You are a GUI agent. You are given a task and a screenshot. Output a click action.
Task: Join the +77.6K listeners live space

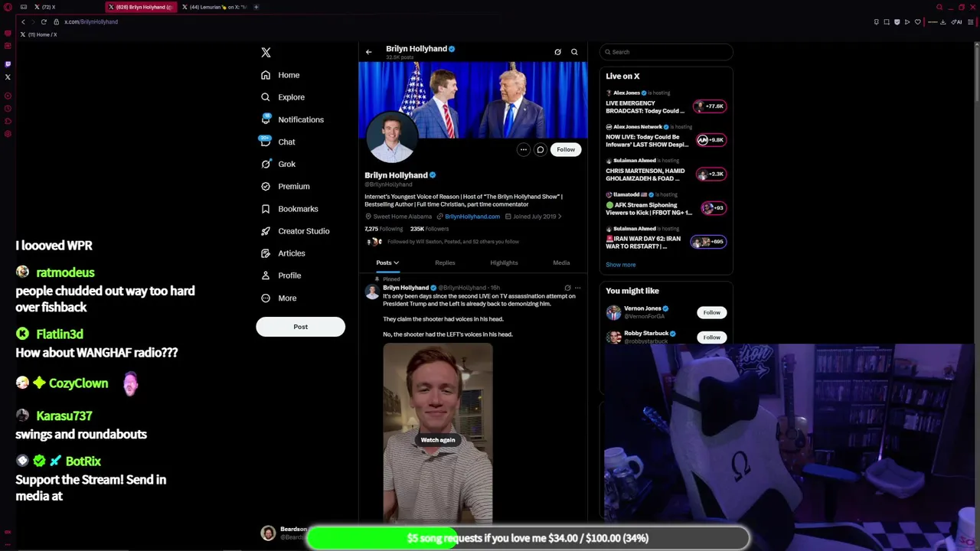[x=709, y=106]
